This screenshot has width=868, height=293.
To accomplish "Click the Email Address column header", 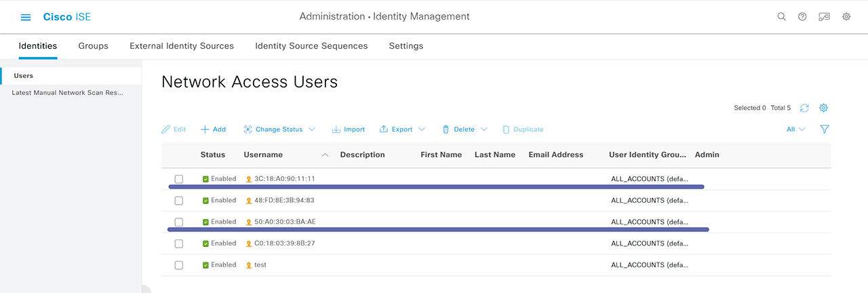I will coord(556,155).
